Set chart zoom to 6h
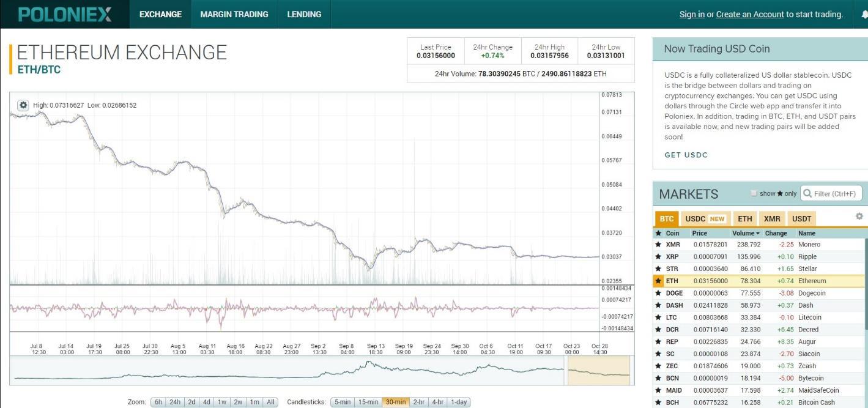 tap(158, 402)
